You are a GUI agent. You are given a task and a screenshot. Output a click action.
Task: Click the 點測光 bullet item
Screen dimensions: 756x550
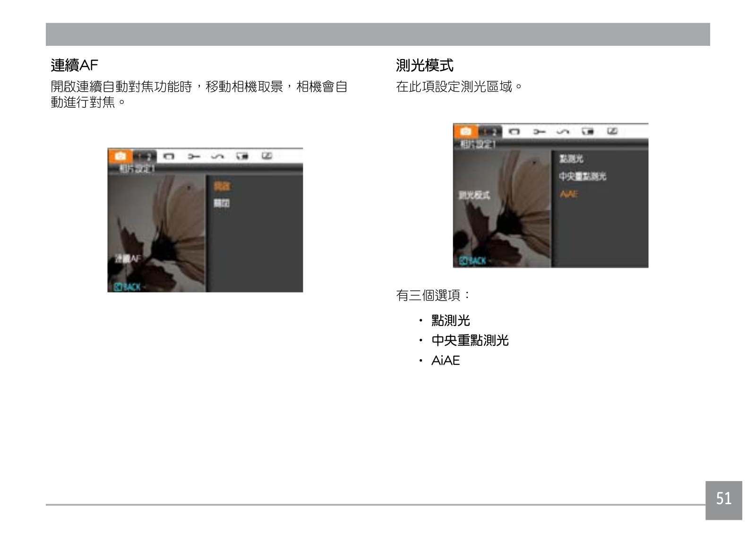click(451, 320)
